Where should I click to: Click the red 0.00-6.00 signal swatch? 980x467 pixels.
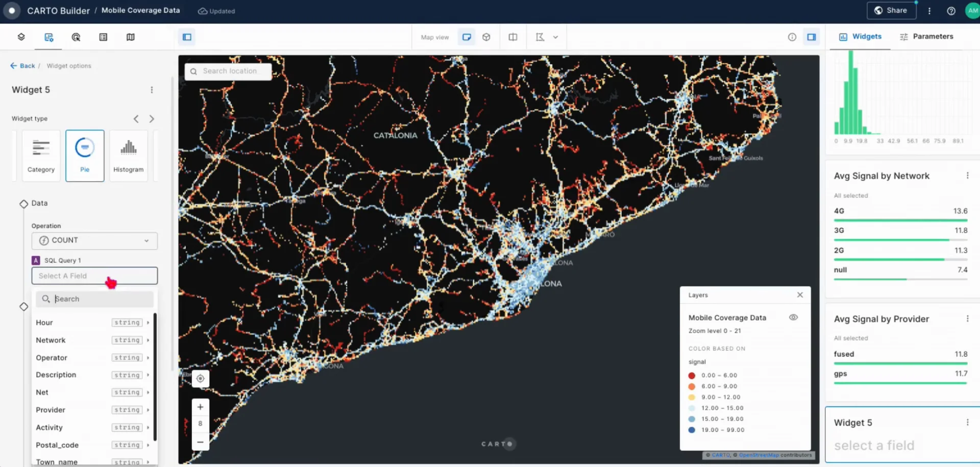point(692,375)
